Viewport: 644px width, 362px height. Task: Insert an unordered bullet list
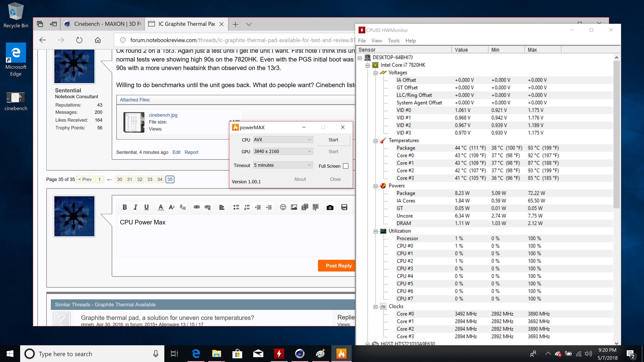(236, 207)
